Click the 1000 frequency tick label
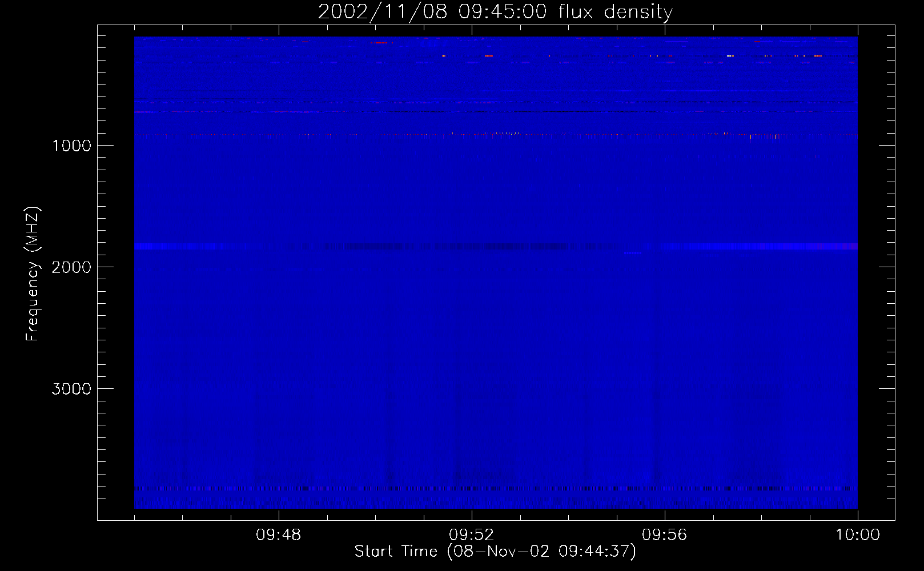 click(71, 146)
